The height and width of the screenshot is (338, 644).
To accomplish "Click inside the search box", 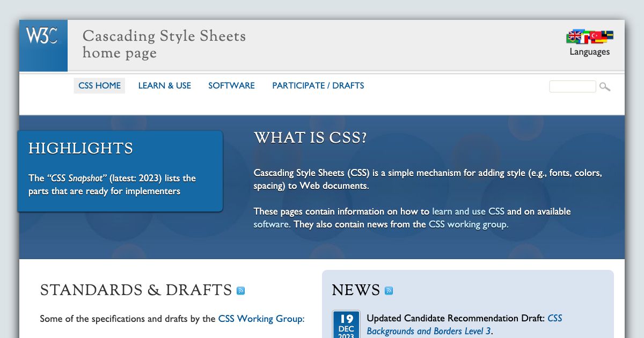I will [572, 86].
